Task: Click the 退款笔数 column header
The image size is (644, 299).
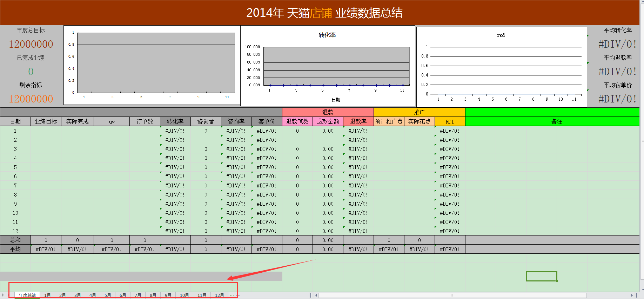Action: click(x=297, y=121)
